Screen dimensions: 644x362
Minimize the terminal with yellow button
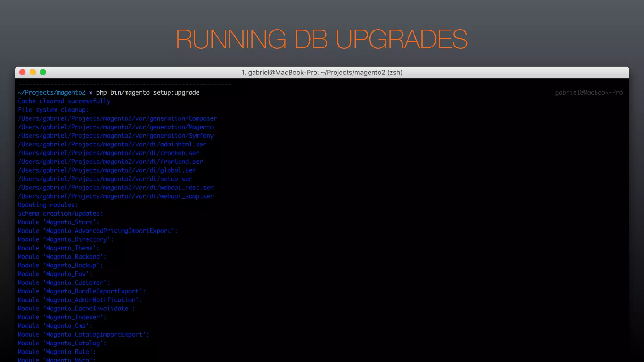point(33,72)
